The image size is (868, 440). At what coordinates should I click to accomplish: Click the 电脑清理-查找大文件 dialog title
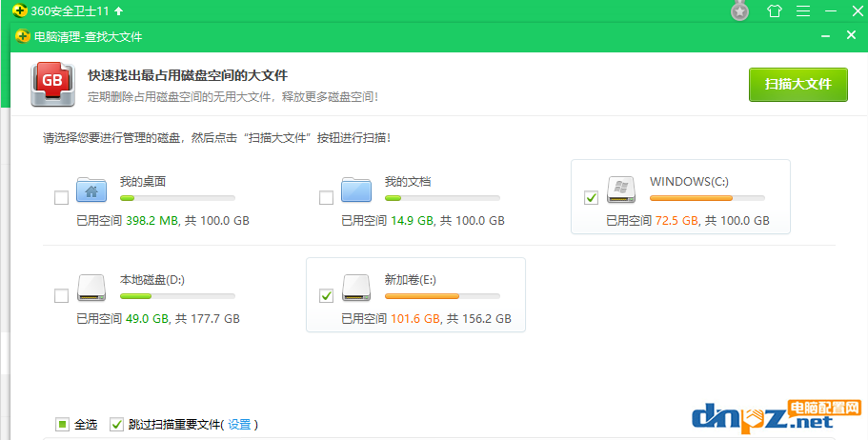(88, 37)
